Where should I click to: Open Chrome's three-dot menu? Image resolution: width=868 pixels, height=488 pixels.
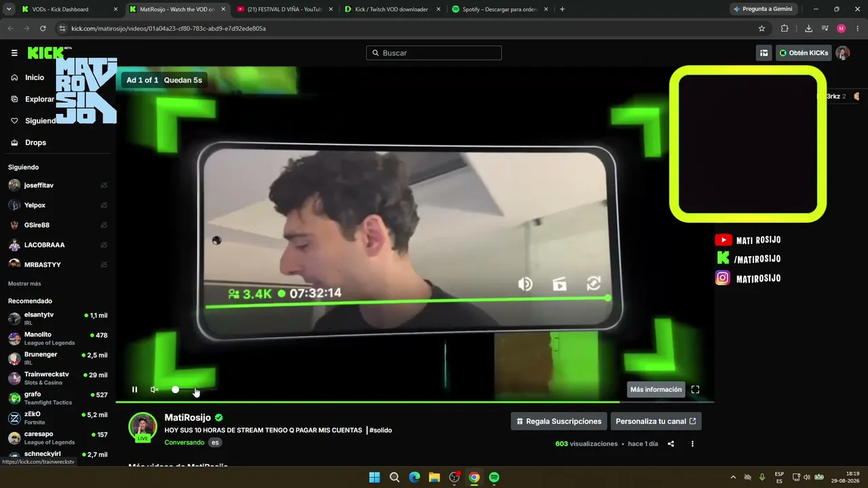click(x=857, y=28)
